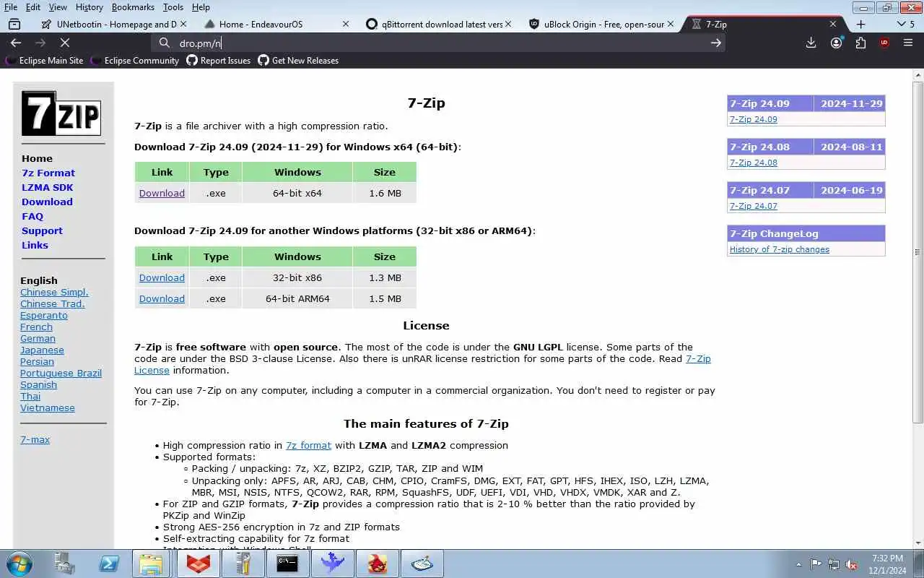The image size is (924, 578).
Task: Open the Windows Start button
Action: (x=19, y=564)
